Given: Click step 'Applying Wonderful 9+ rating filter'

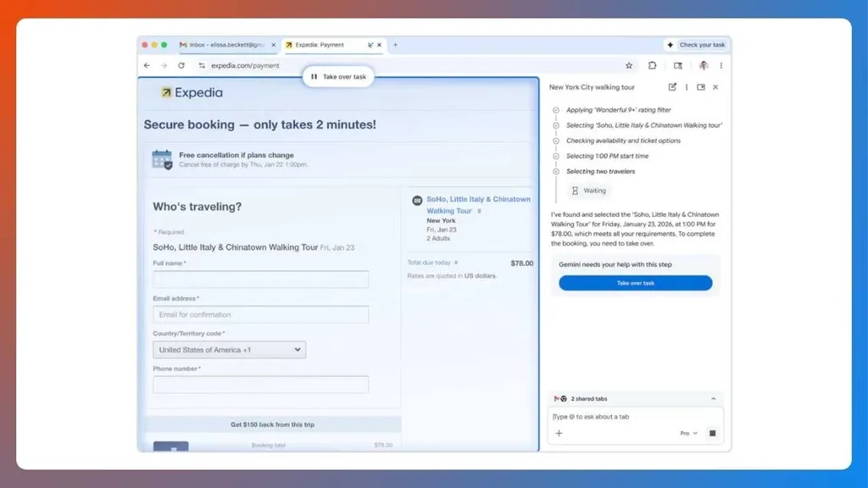Looking at the screenshot, I should (x=618, y=110).
